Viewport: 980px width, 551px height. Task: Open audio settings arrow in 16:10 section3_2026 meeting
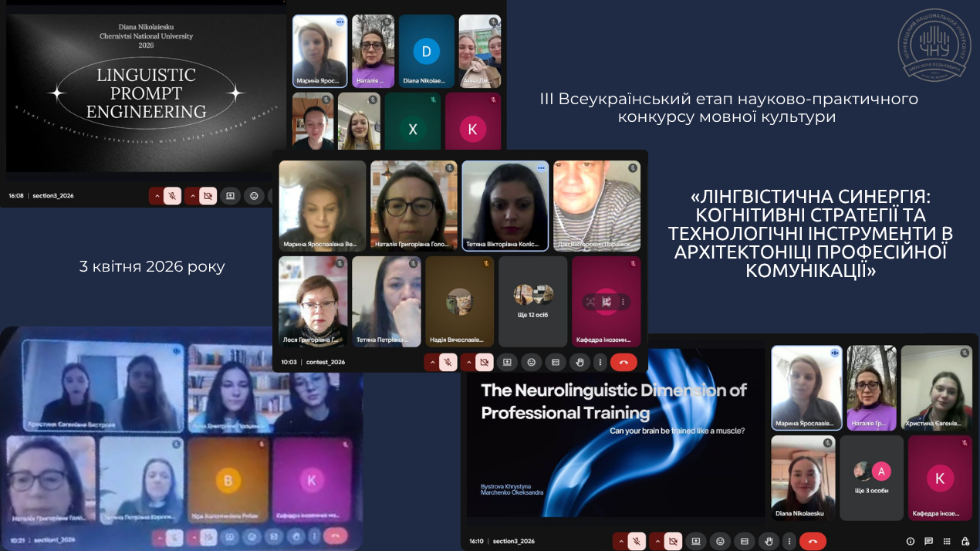coord(620,541)
